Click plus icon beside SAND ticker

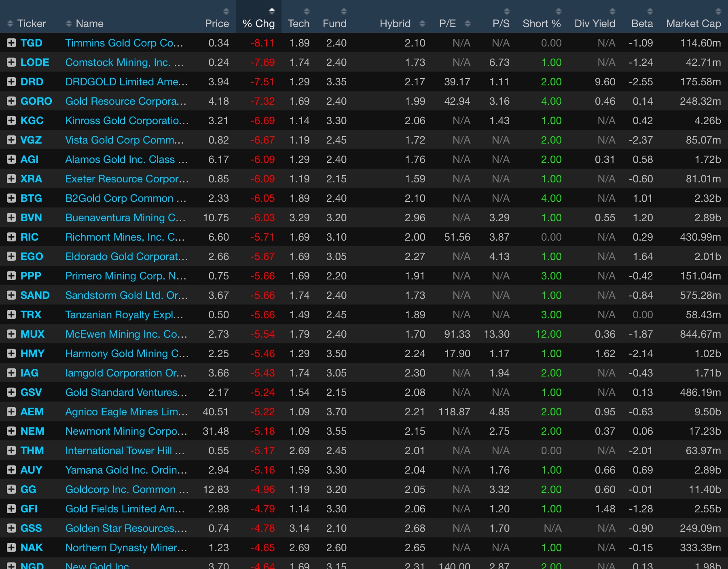[x=11, y=295]
